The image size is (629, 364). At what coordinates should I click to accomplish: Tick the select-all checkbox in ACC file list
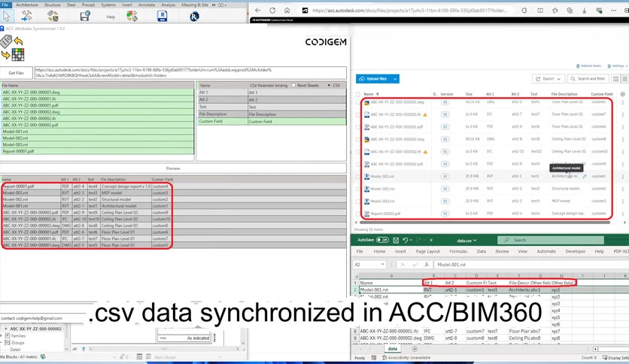coord(358,95)
